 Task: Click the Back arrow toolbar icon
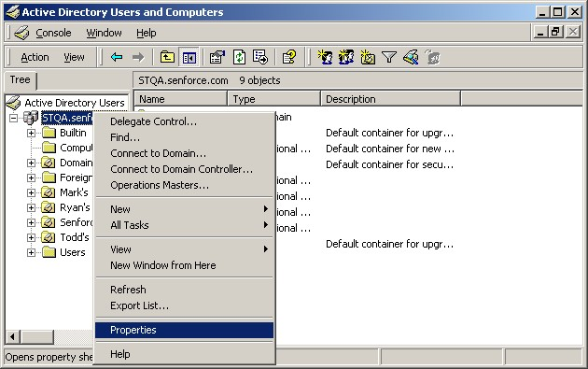click(117, 57)
